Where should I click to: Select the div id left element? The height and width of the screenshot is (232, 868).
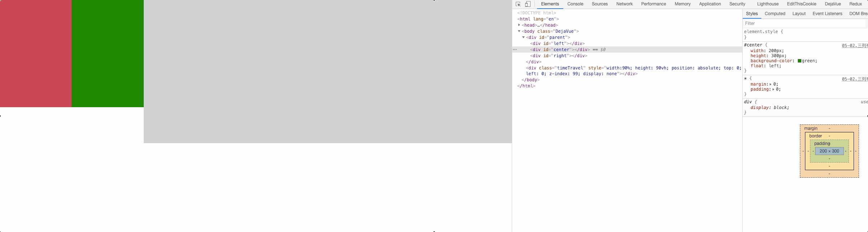[557, 44]
